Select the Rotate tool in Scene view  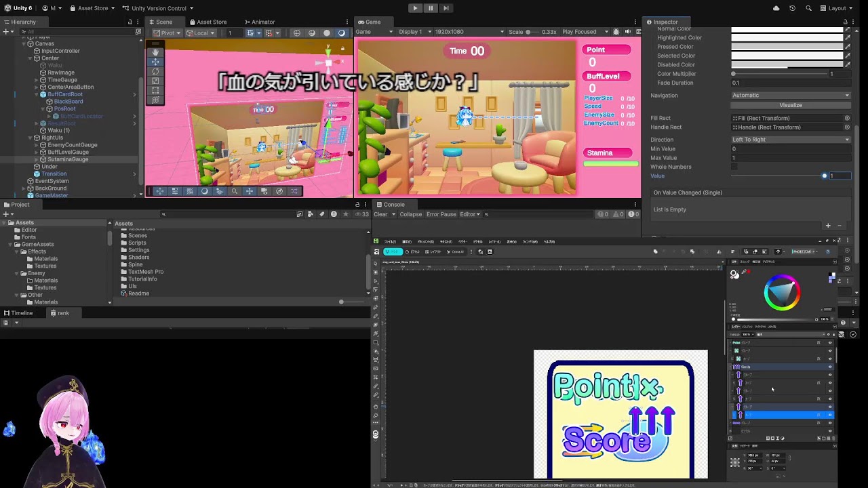[155, 71]
